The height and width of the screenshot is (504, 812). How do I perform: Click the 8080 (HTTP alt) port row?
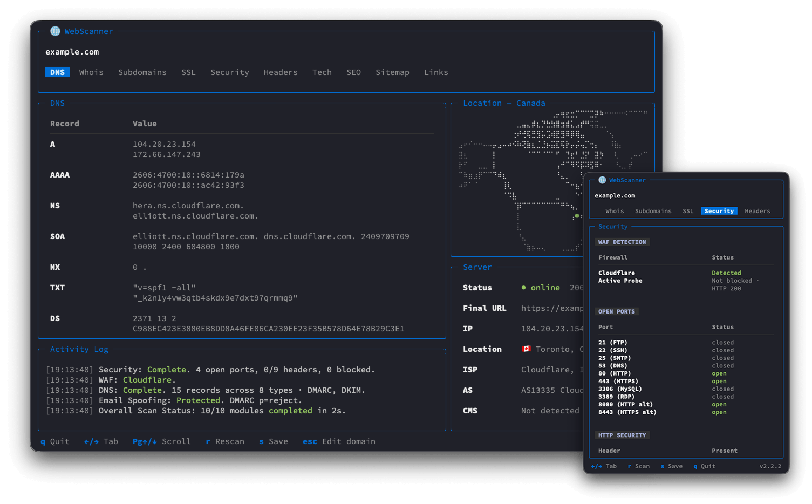(685, 404)
